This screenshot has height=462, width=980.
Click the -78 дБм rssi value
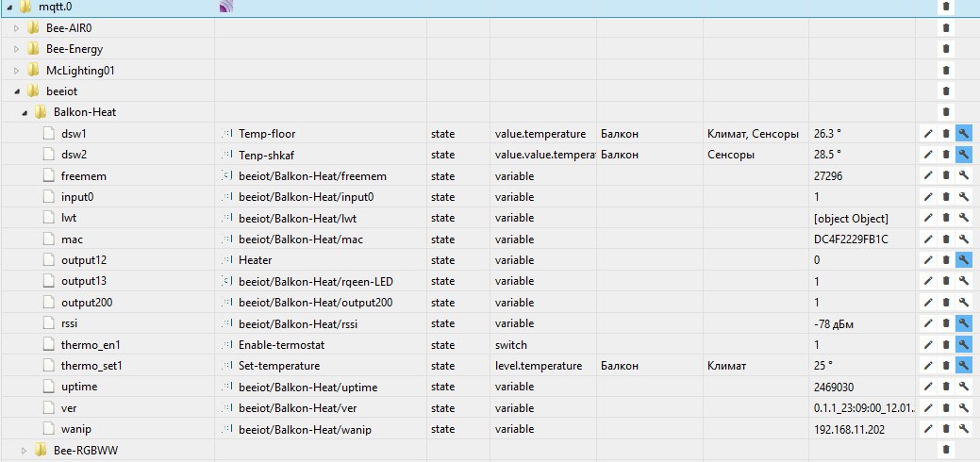click(x=835, y=323)
